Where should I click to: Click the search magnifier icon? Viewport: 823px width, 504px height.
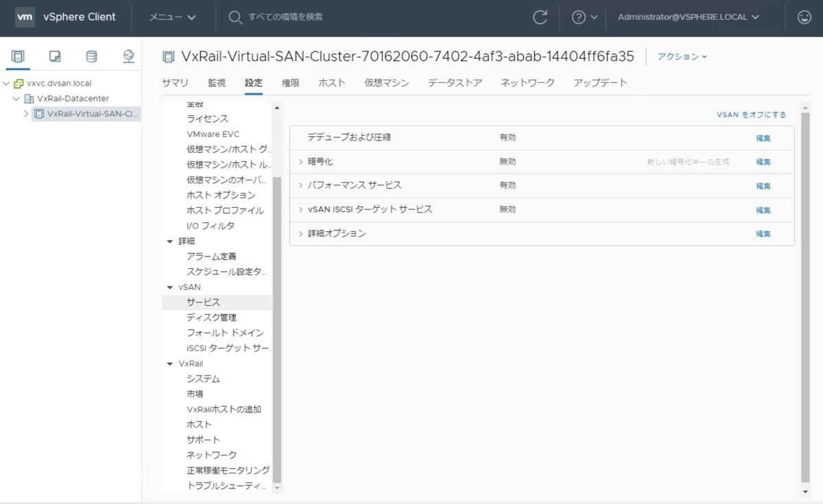(235, 17)
